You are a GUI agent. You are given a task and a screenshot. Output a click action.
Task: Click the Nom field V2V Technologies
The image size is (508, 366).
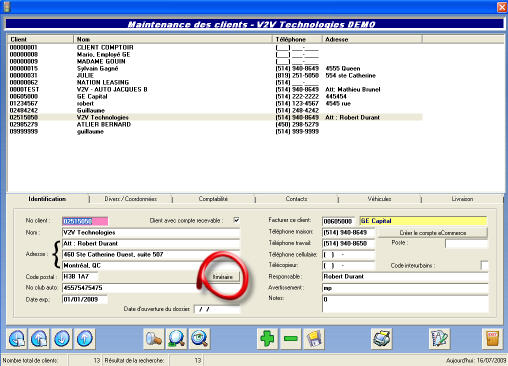tap(151, 232)
